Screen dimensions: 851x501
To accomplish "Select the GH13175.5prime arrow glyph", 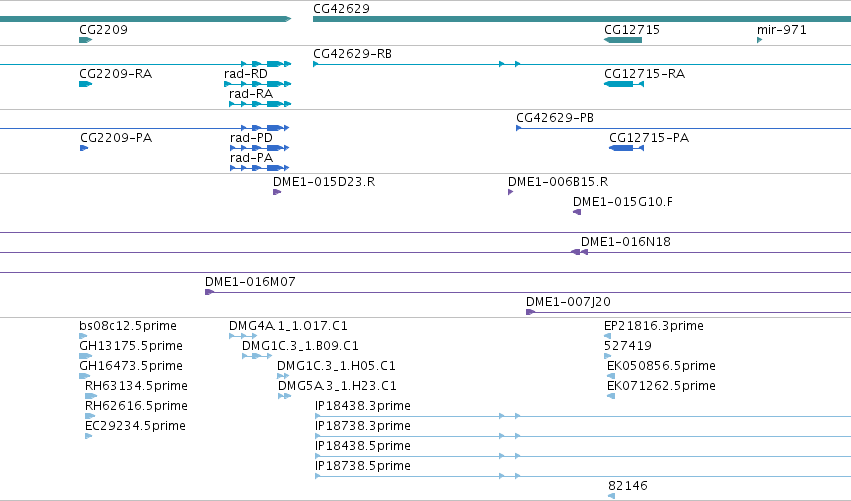I will (x=86, y=356).
